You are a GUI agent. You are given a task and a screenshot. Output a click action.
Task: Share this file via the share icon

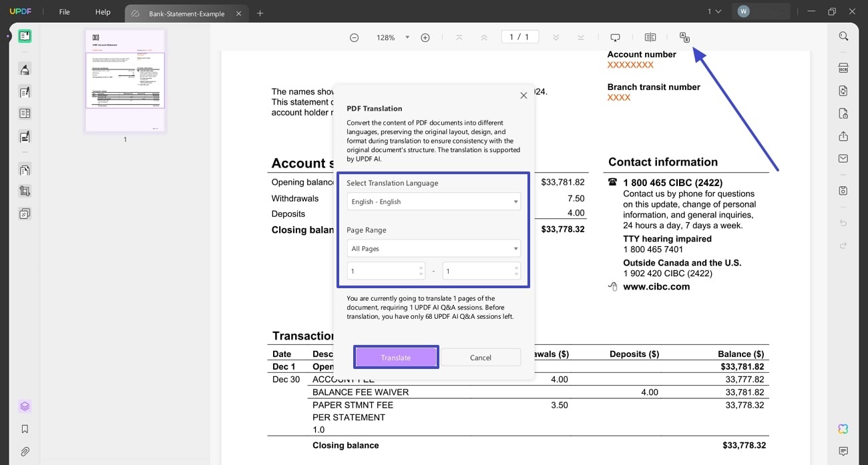843,136
